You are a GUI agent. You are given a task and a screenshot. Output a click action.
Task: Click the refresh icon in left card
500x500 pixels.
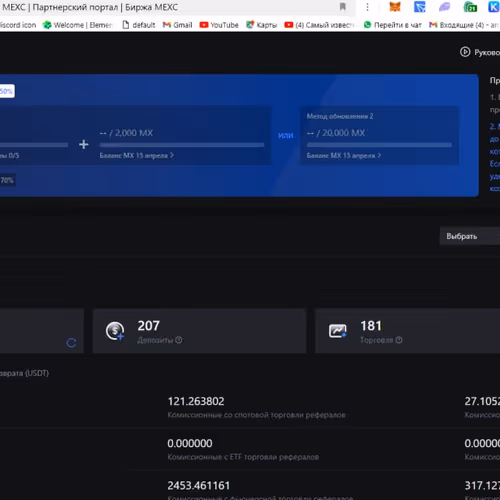71,343
